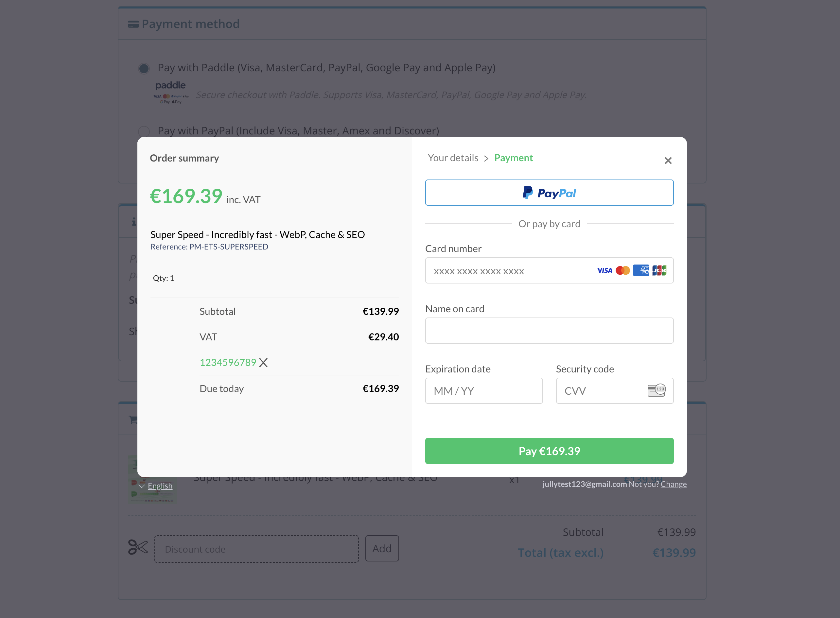Click the PayPal payment button

(x=549, y=193)
